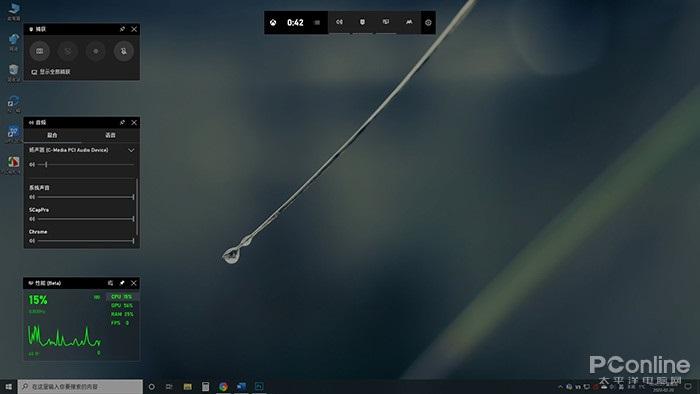Toggle the Capture widget from Game Bar toolbar
Viewport: 700px width, 394px height.
(362, 22)
